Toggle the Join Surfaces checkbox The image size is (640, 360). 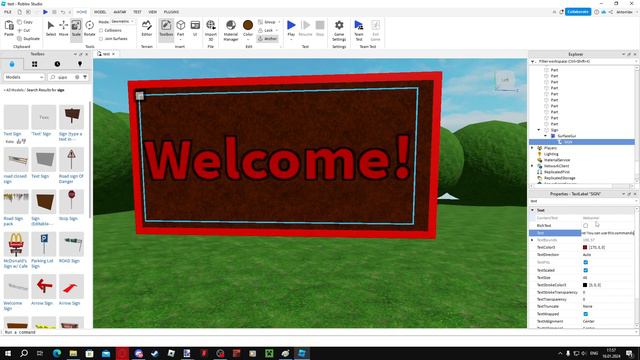[x=101, y=39]
